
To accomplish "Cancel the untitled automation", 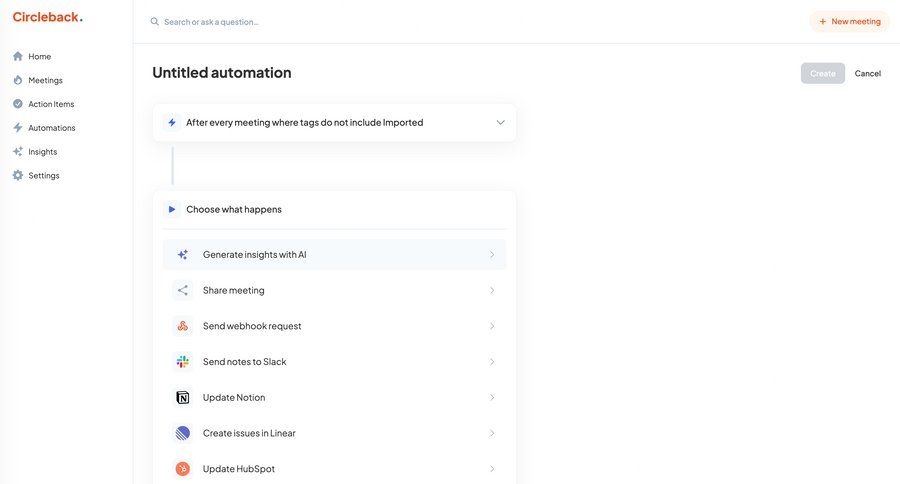I will click(x=867, y=73).
